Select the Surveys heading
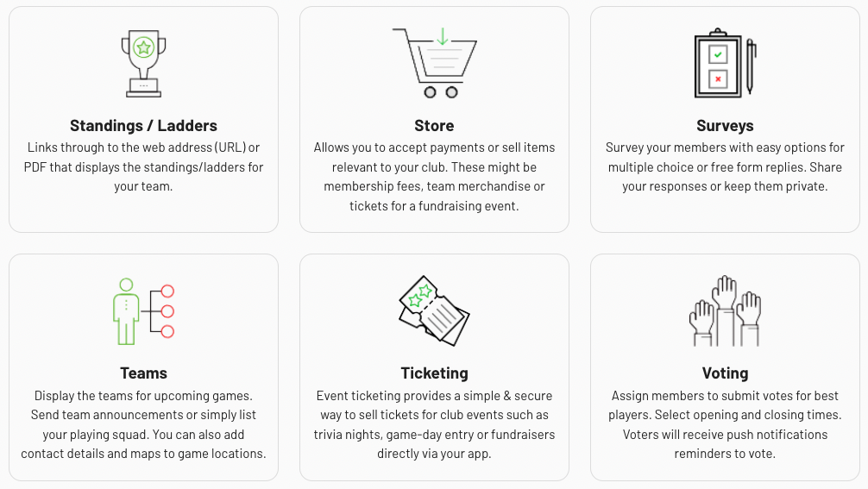Screen dimensions: 868x489 [725, 126]
